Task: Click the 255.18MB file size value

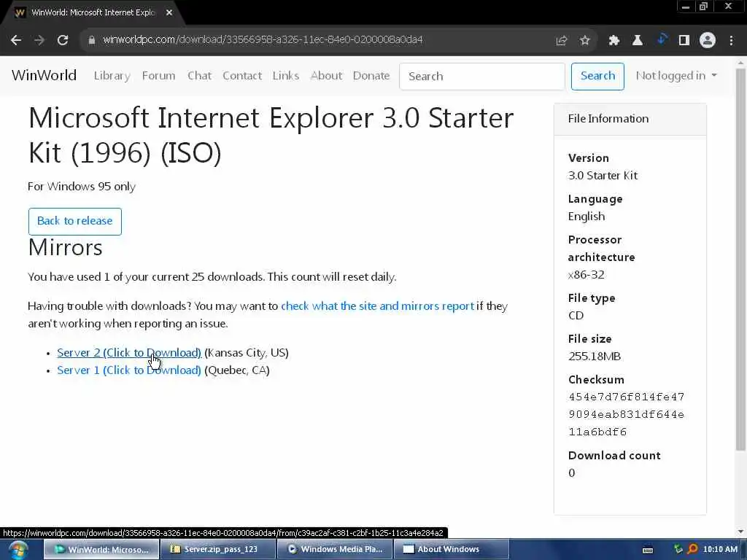Action: pyautogui.click(x=594, y=356)
